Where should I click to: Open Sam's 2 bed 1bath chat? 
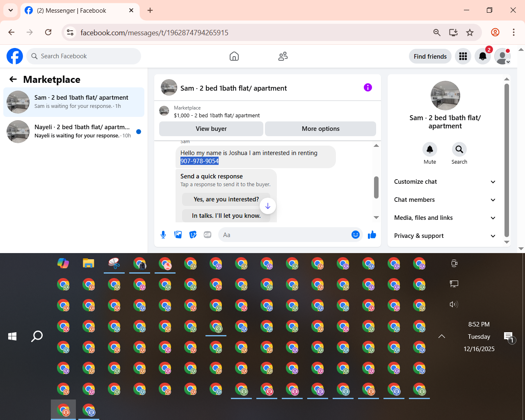74,102
